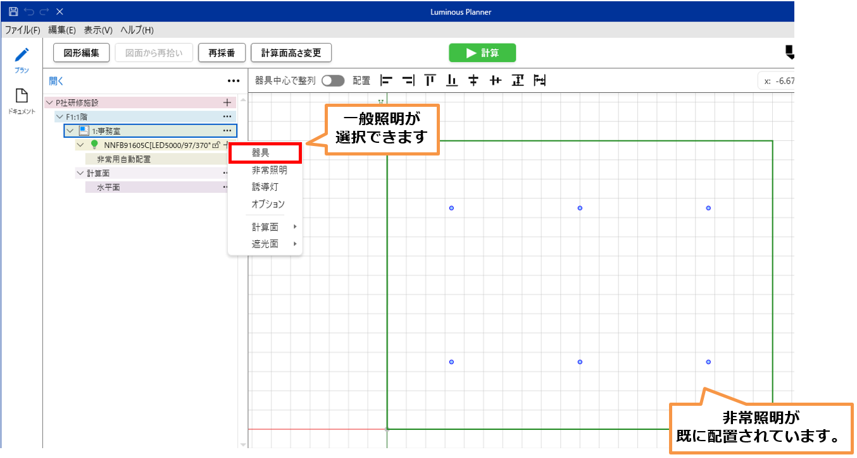Viewport: 857px width, 458px height.
Task: Select 非常用自動配置 tree item
Action: pyautogui.click(x=124, y=159)
